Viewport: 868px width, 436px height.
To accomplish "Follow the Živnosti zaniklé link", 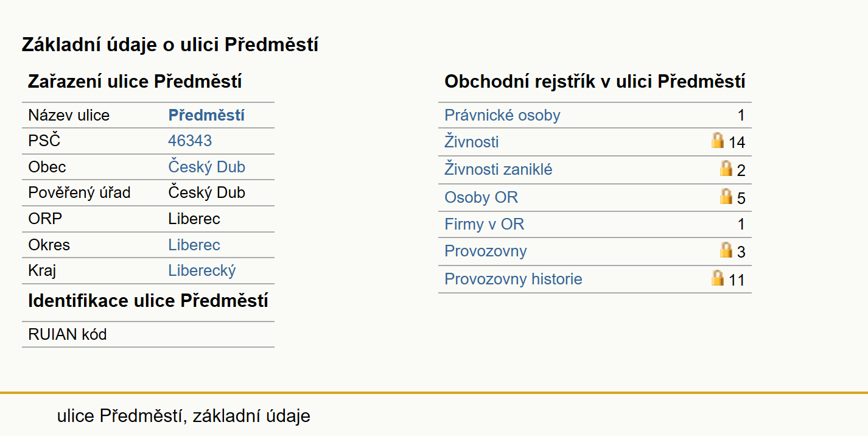I will coord(499,169).
